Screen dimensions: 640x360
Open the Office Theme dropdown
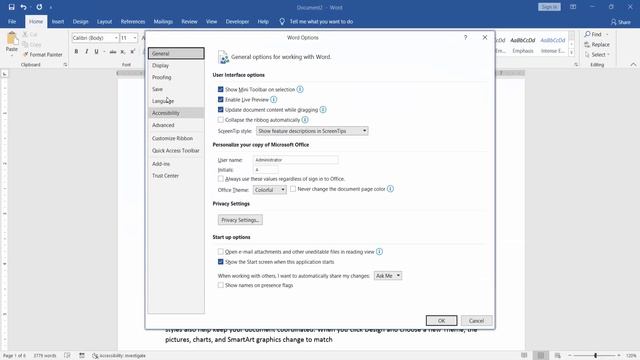(269, 190)
